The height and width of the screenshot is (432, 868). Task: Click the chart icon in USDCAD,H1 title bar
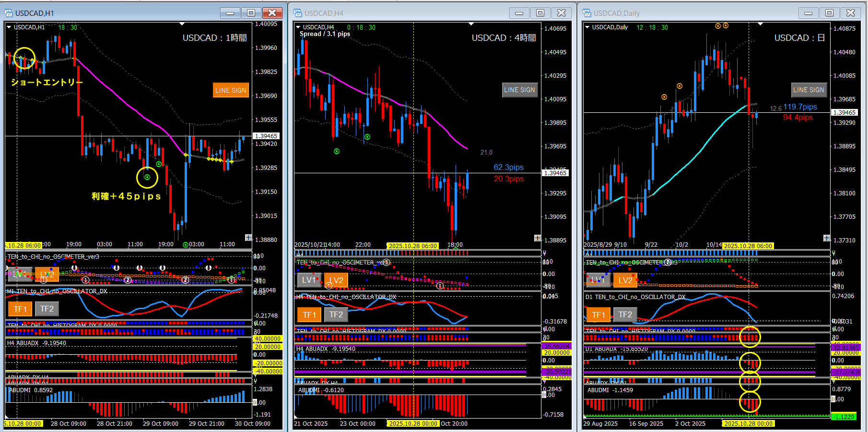[x=9, y=13]
